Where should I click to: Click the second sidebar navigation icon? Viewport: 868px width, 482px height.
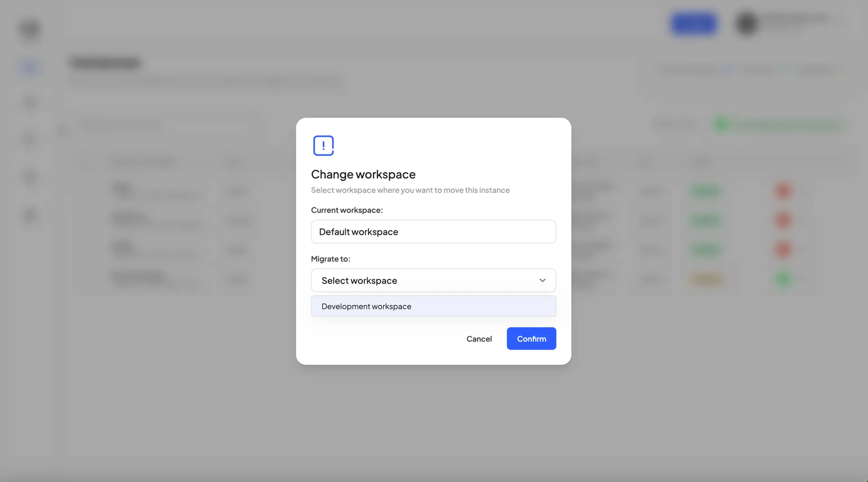point(29,103)
